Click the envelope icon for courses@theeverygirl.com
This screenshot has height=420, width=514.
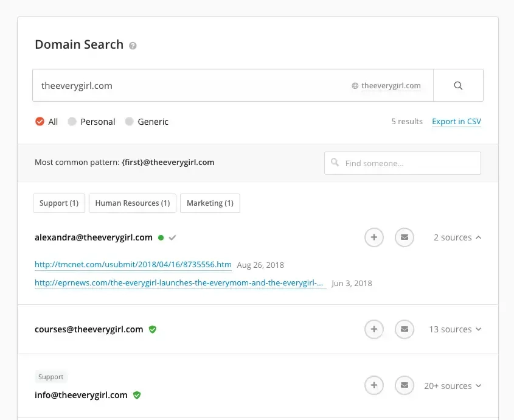pyautogui.click(x=405, y=329)
